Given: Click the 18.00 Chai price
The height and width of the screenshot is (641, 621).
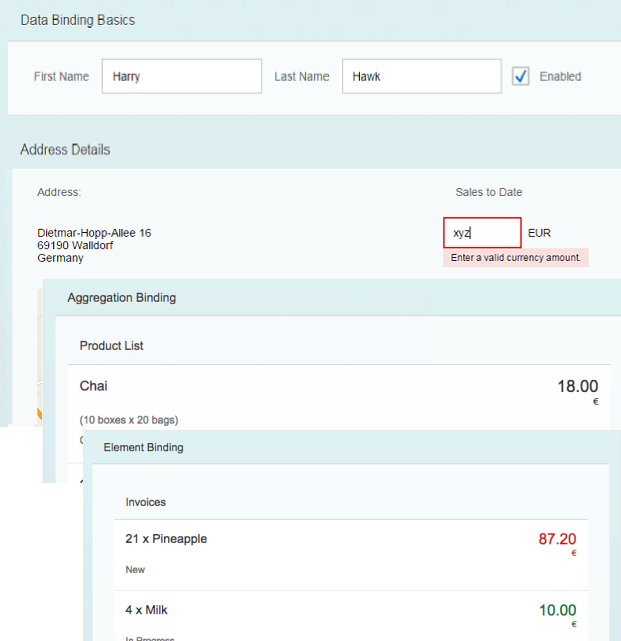Looking at the screenshot, I should 577,387.
